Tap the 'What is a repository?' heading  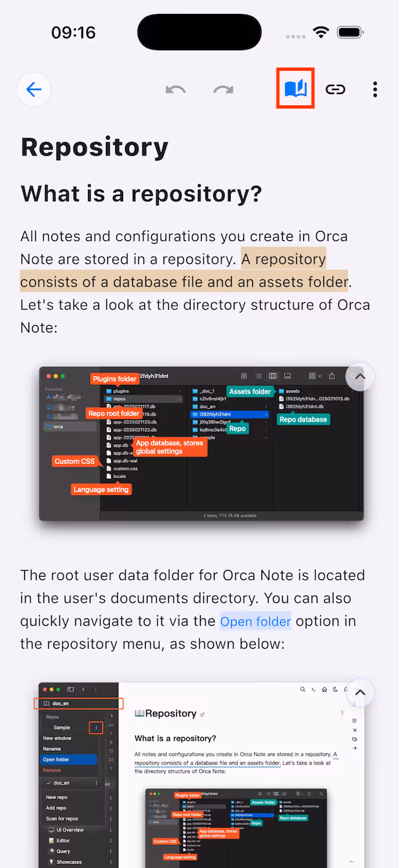tap(142, 194)
